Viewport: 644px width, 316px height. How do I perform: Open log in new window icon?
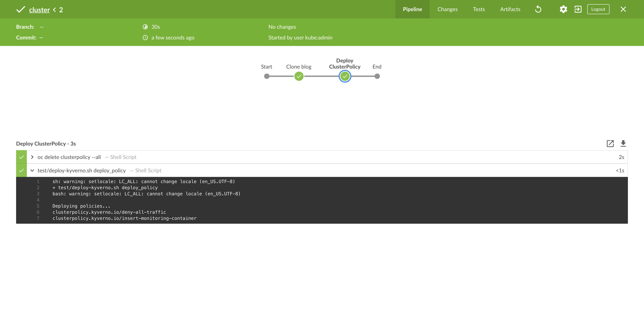click(610, 143)
